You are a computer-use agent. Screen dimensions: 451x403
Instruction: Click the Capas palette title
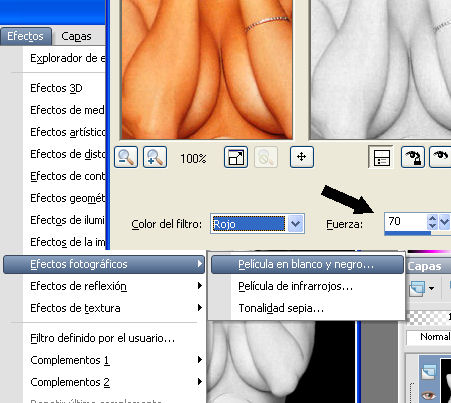(x=424, y=266)
